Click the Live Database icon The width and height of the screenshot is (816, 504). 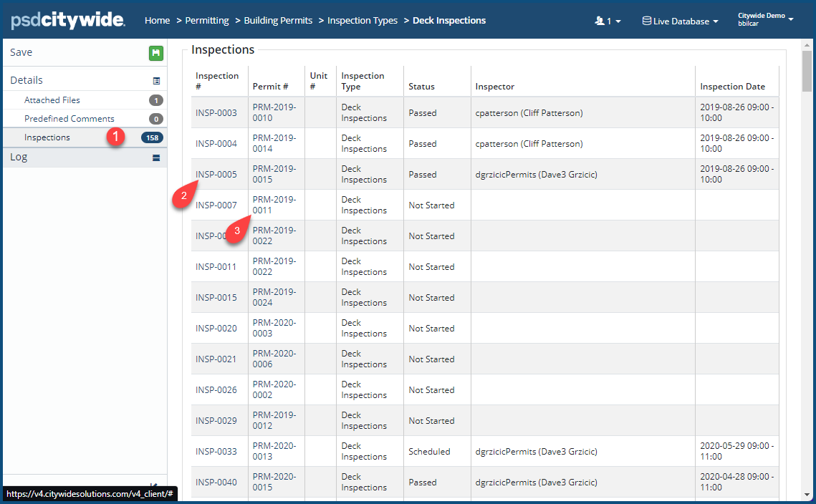(646, 21)
